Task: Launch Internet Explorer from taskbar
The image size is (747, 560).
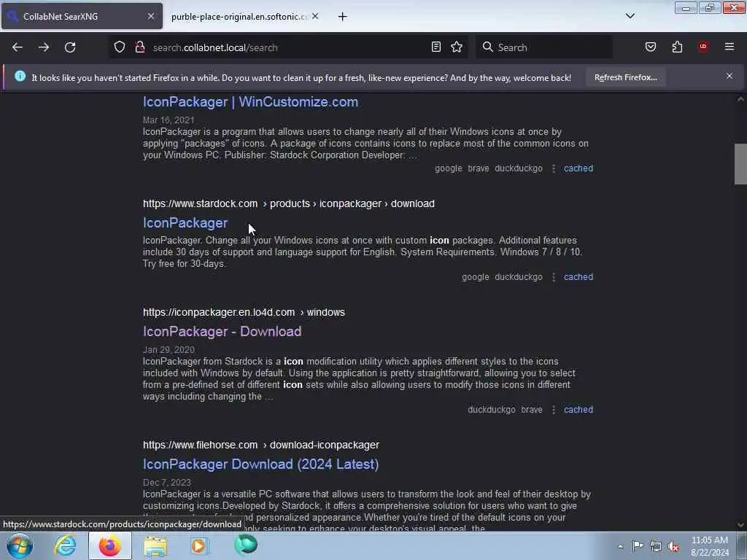Action: 65,545
